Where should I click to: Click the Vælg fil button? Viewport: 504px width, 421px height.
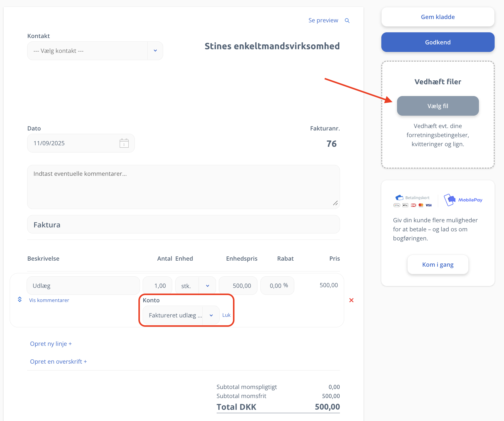438,106
